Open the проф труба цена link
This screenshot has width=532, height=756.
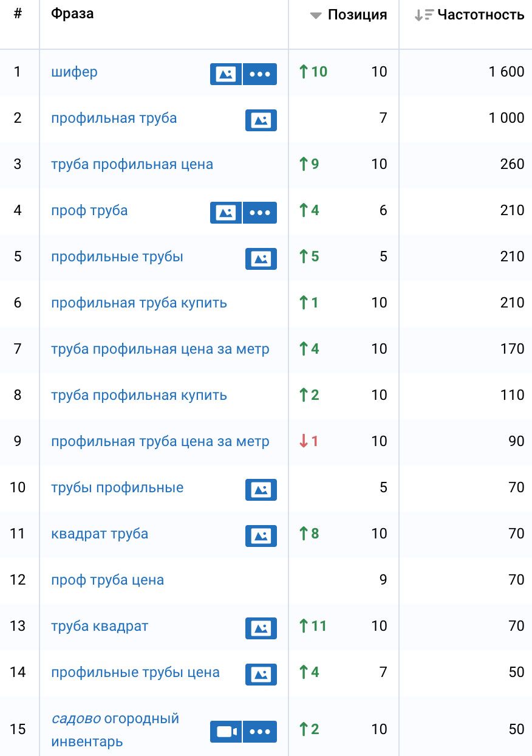(x=107, y=580)
